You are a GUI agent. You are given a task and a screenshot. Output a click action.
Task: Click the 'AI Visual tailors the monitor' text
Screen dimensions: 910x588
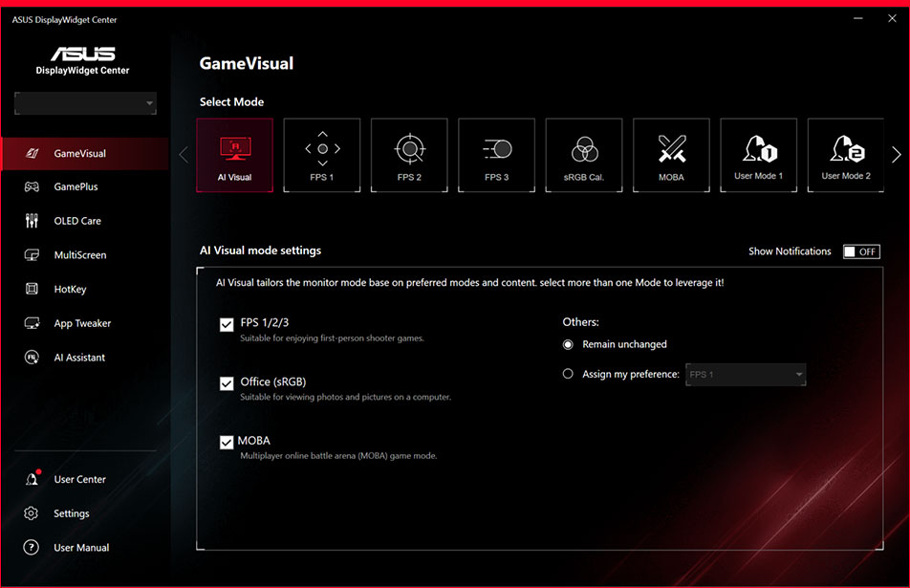click(x=470, y=283)
